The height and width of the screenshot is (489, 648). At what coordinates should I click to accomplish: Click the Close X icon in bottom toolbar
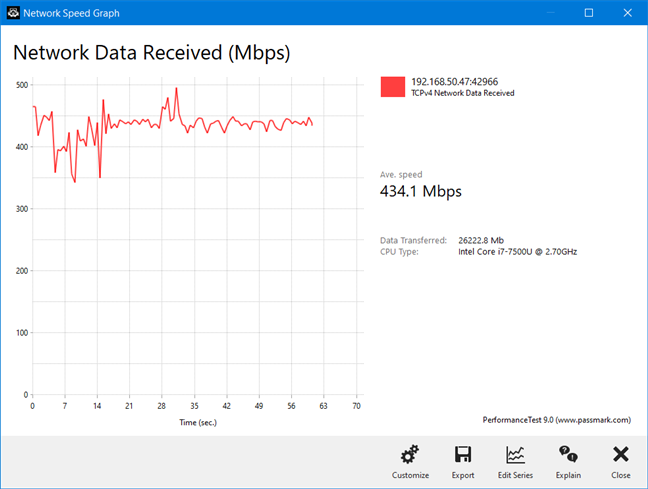pyautogui.click(x=621, y=454)
